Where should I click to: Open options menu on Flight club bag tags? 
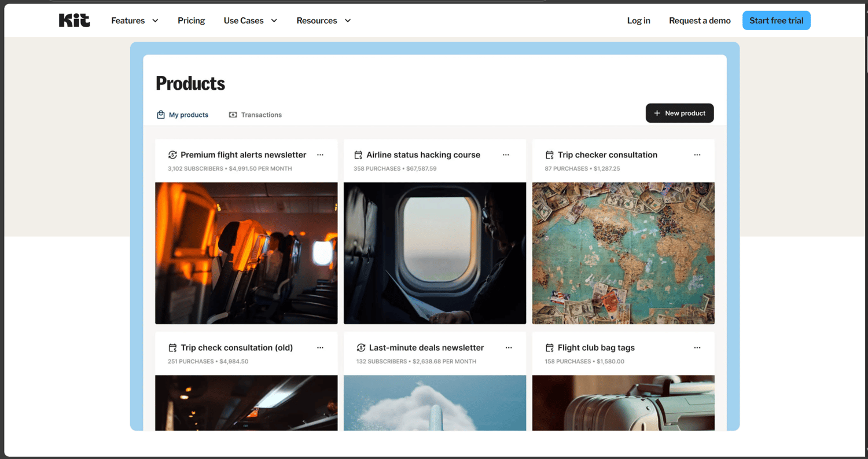[697, 347]
